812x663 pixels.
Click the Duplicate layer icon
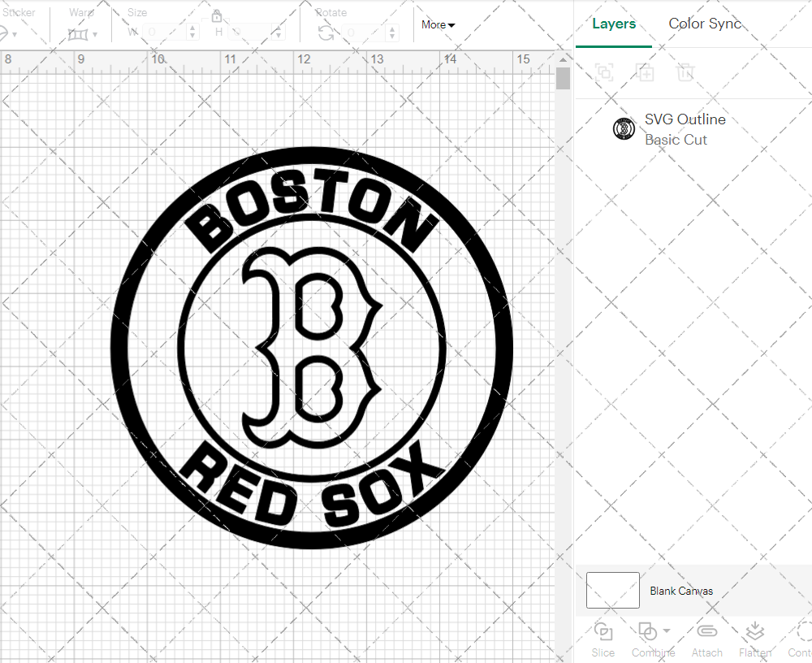[x=646, y=72]
